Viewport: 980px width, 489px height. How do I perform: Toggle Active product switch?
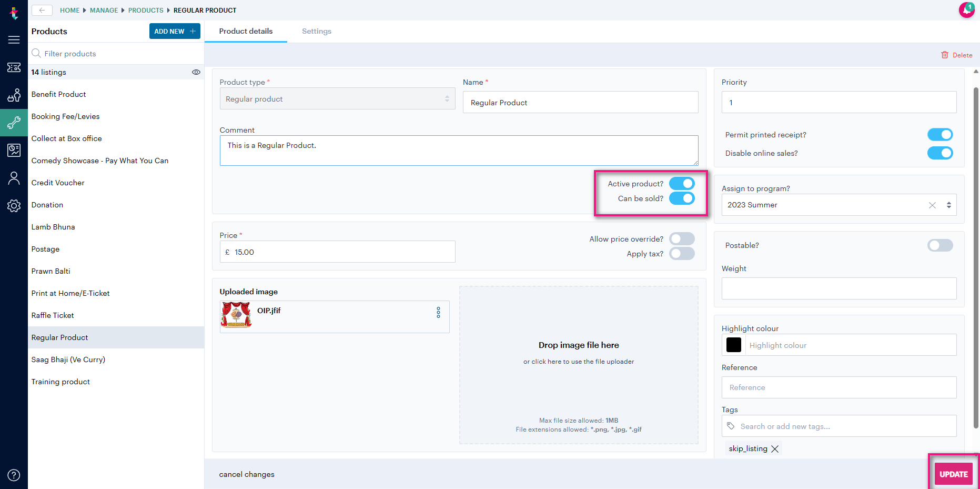pyautogui.click(x=682, y=183)
